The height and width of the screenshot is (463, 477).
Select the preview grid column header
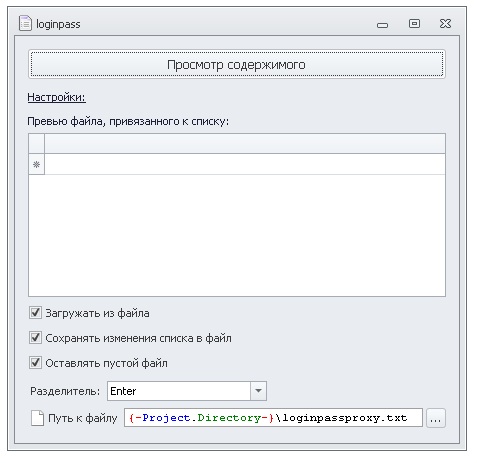point(245,144)
